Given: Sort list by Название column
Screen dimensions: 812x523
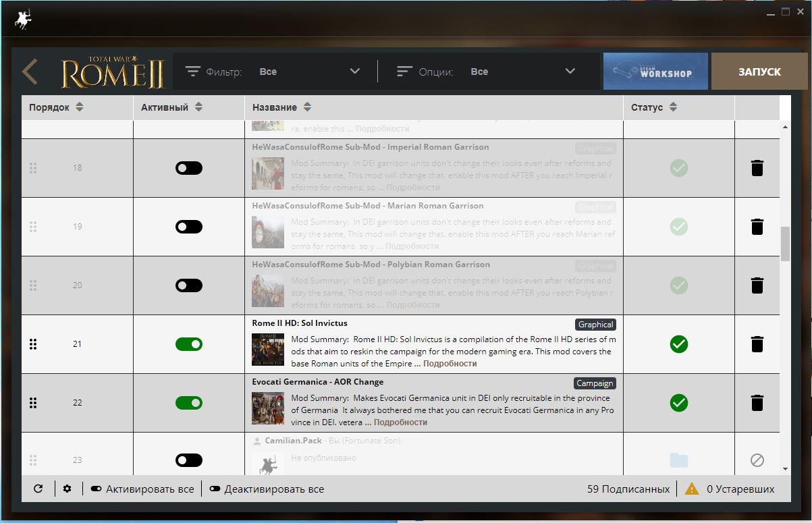Looking at the screenshot, I should pyautogui.click(x=282, y=107).
